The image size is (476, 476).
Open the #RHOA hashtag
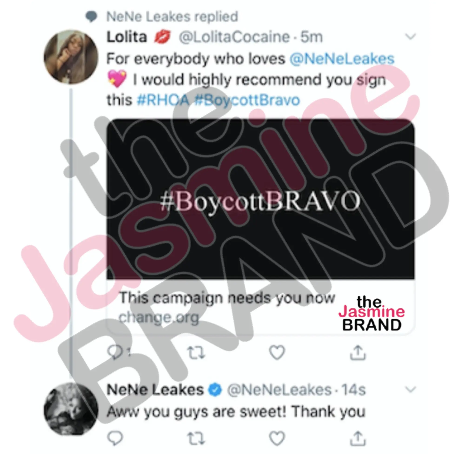click(163, 100)
